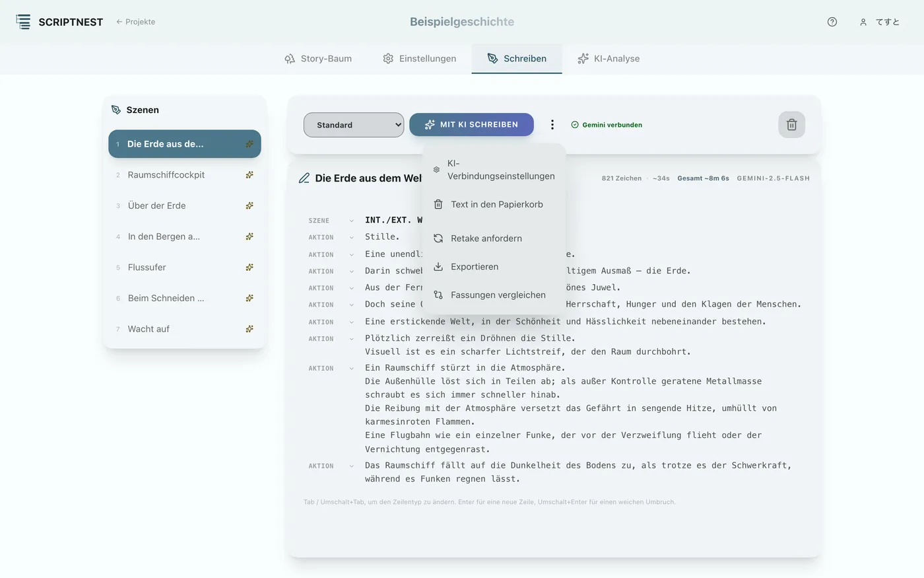This screenshot has width=924, height=578.
Task: Switch to the Story-Baum tab
Action: tap(318, 59)
